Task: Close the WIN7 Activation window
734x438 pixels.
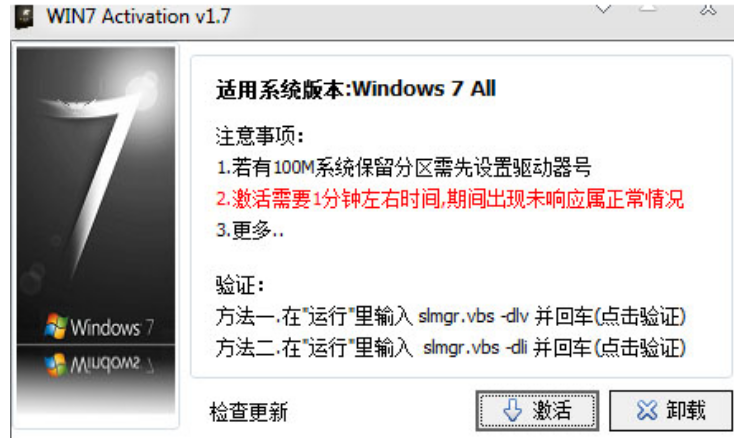Action: pyautogui.click(x=708, y=9)
